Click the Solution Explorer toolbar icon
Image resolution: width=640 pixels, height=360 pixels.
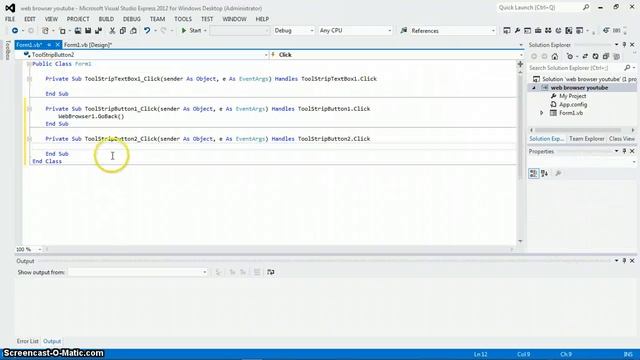coord(507,31)
